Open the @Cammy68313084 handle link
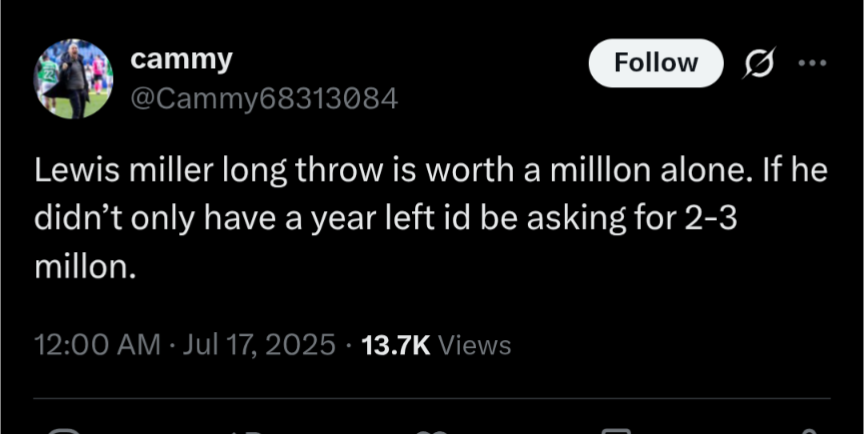The height and width of the screenshot is (434, 864). pos(263,99)
